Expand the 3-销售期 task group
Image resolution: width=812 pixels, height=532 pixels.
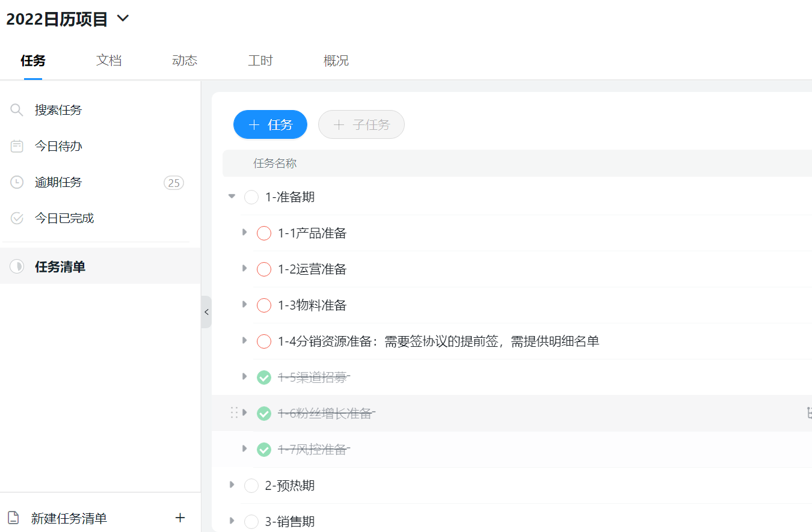(x=232, y=521)
